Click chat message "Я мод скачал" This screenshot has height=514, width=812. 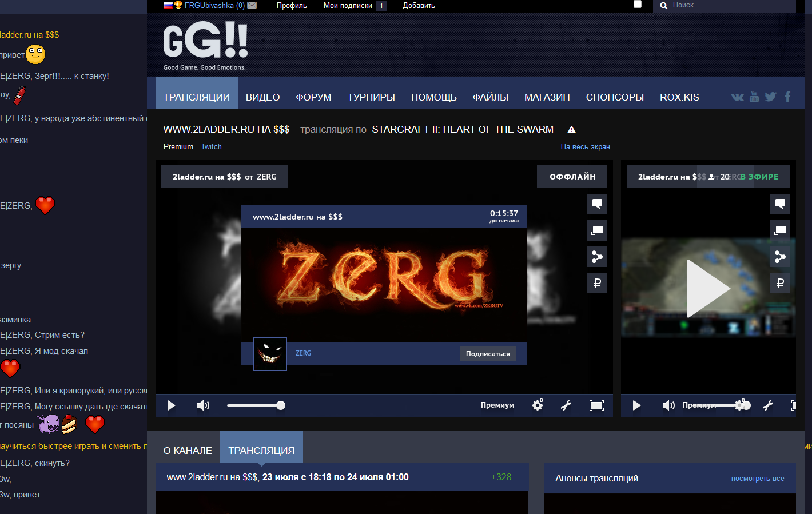(x=61, y=351)
